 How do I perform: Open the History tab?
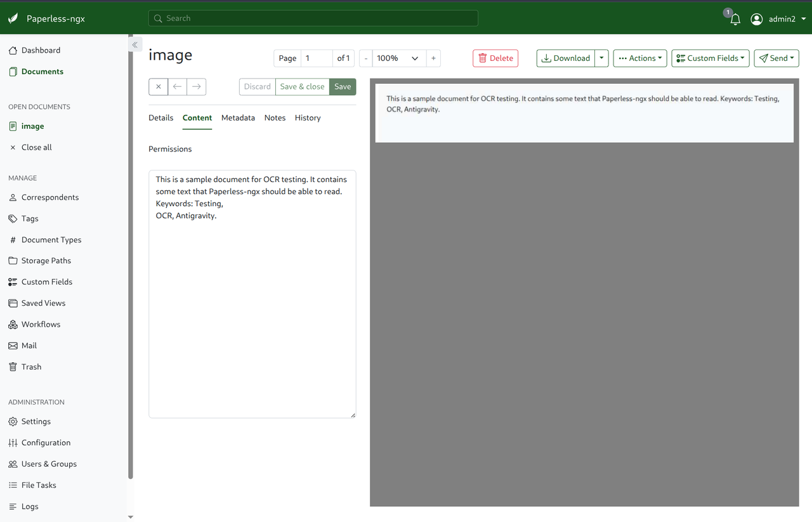307,117
